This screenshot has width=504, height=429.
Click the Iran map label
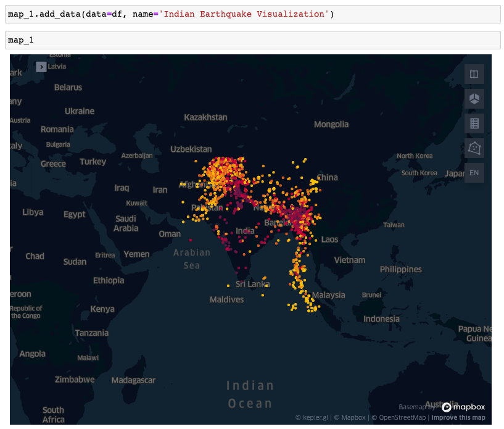point(160,190)
